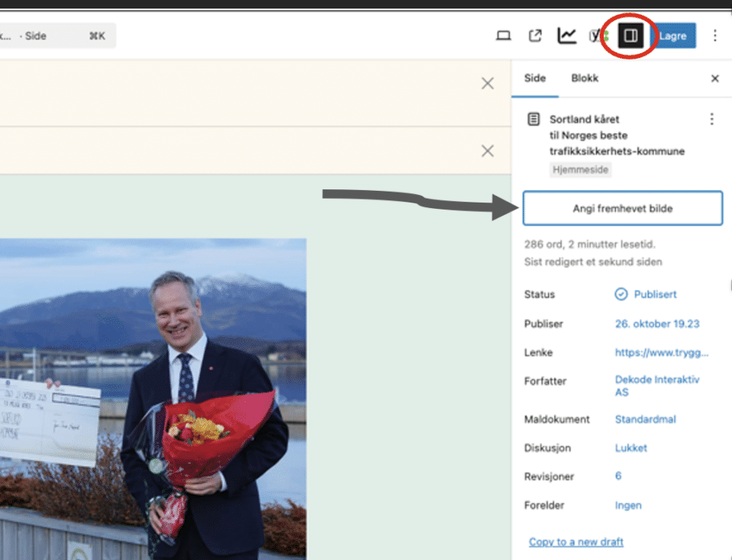View page via external link icon
This screenshot has height=560, width=732.
point(535,36)
